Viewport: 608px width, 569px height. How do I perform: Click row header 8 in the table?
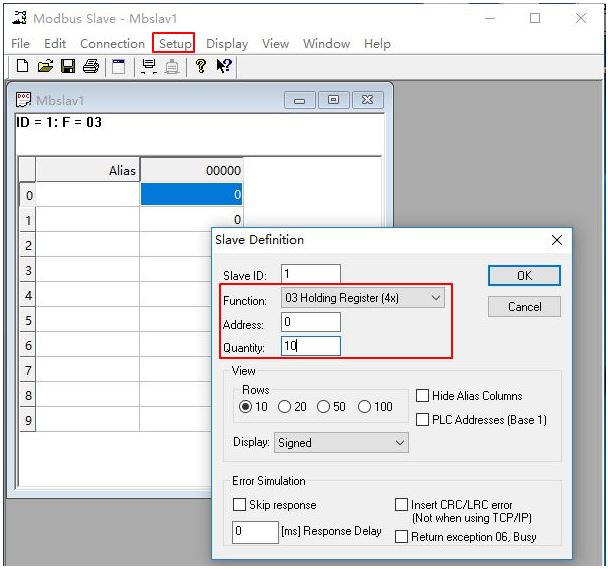point(28,395)
